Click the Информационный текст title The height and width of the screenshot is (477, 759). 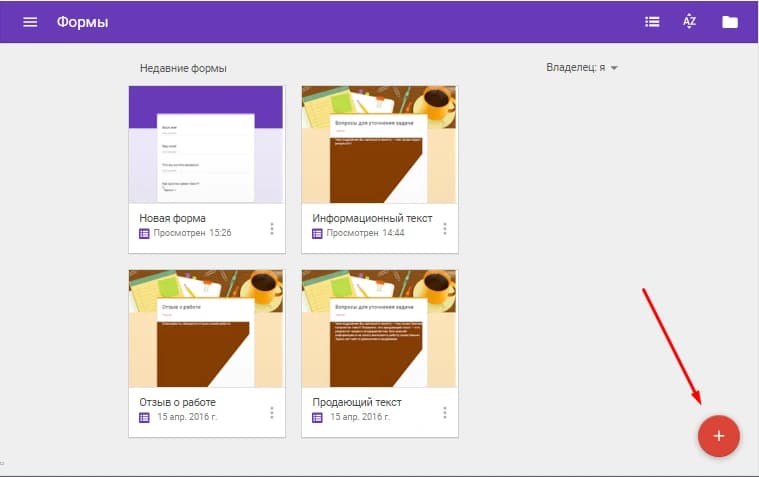tap(372, 217)
